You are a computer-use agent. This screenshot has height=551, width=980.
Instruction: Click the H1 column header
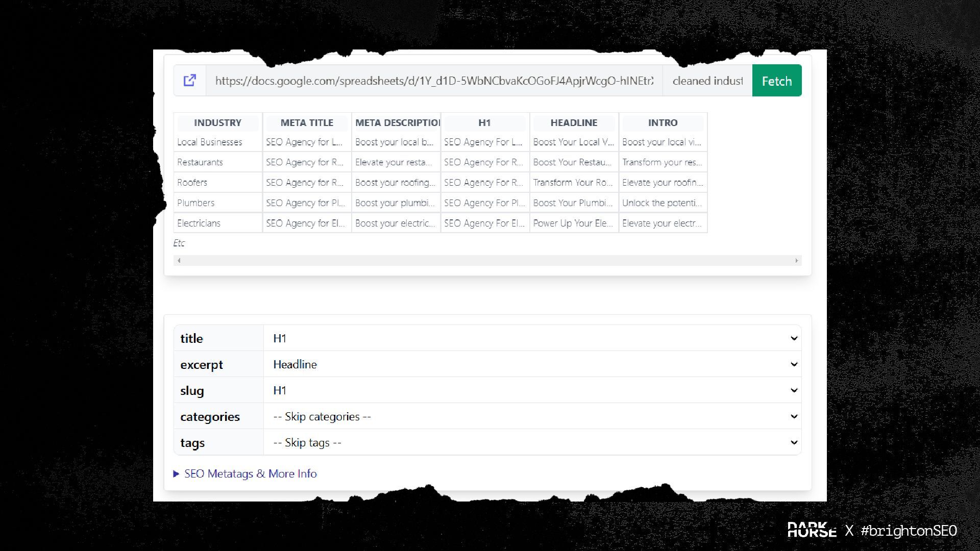(484, 123)
